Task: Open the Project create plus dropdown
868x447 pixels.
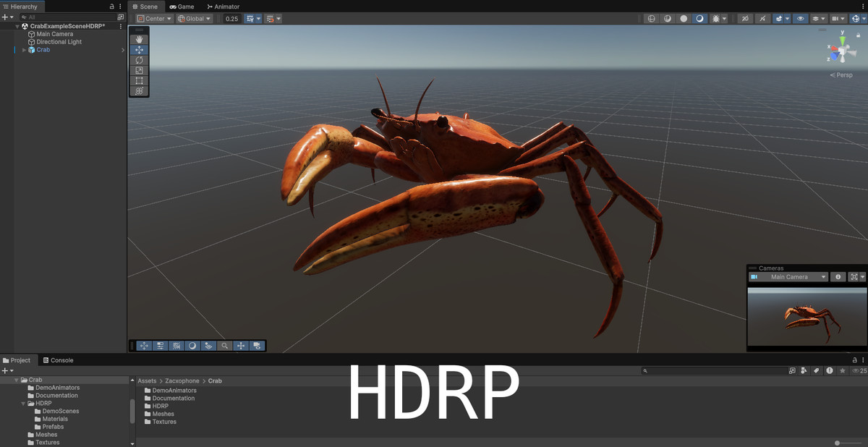Action: click(7, 370)
